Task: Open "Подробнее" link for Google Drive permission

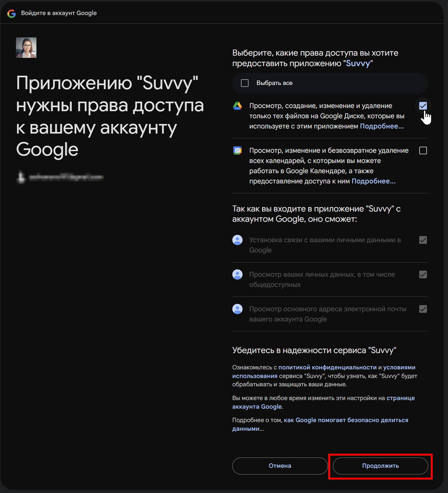Action: [382, 126]
